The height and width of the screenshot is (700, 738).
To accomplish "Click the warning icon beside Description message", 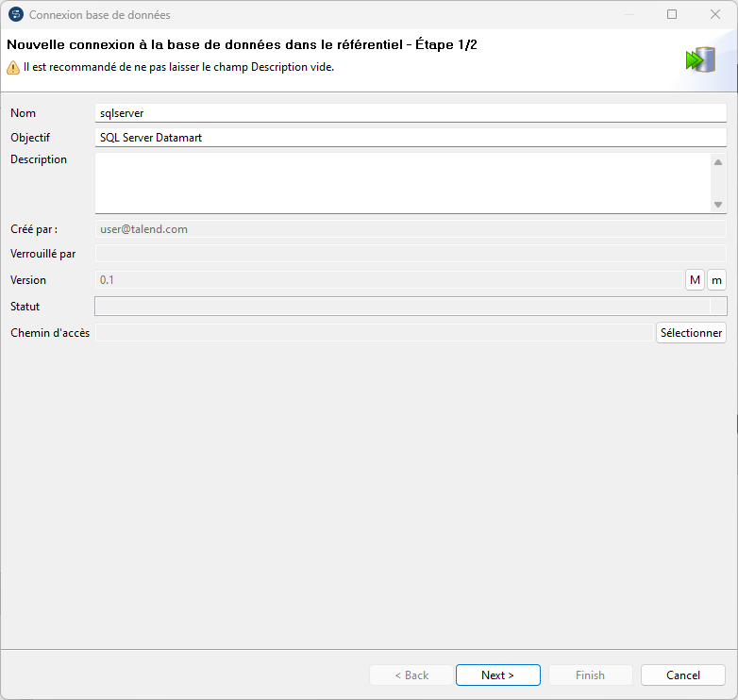I will pyautogui.click(x=13, y=68).
